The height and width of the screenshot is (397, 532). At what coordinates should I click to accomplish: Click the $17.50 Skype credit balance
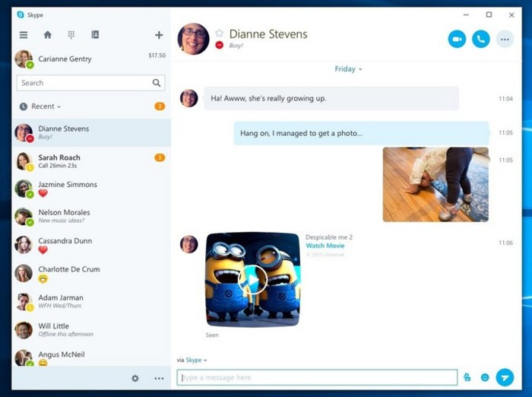(x=157, y=56)
